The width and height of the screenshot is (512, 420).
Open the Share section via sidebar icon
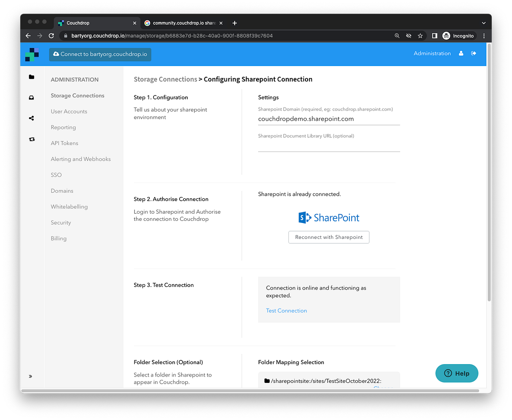[32, 118]
